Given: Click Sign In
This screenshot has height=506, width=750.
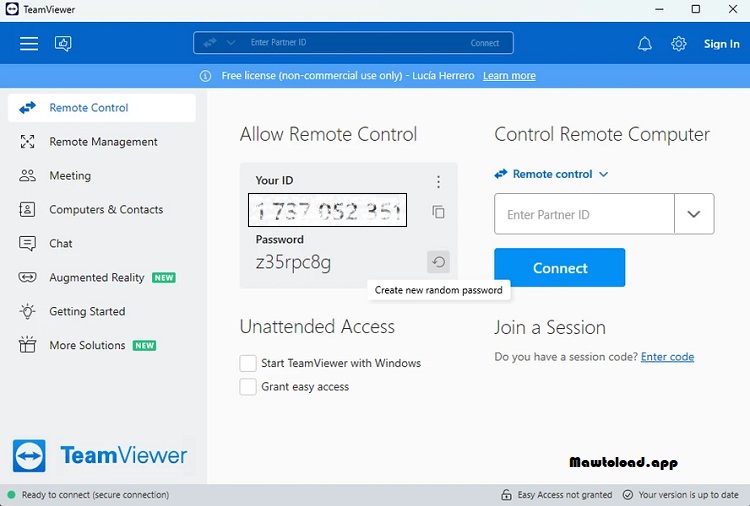Looking at the screenshot, I should (x=721, y=44).
